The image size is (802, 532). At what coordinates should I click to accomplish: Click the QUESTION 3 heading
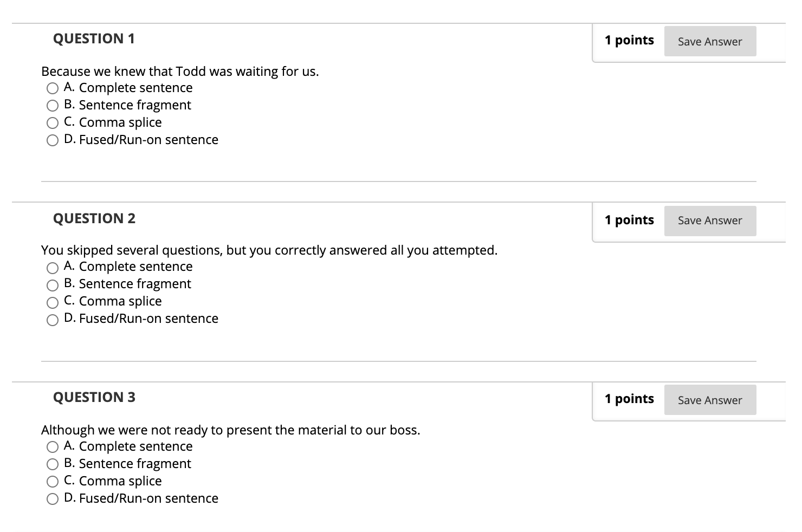[94, 397]
